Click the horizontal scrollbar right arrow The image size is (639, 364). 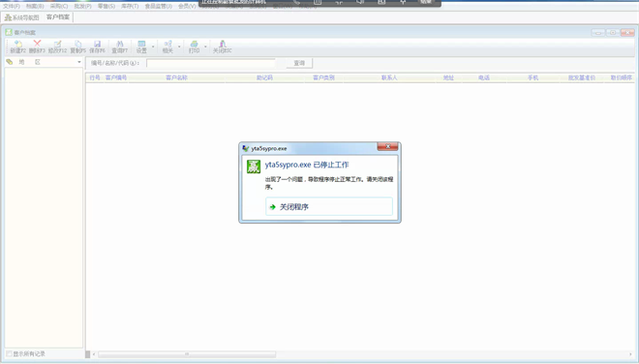[x=630, y=354]
